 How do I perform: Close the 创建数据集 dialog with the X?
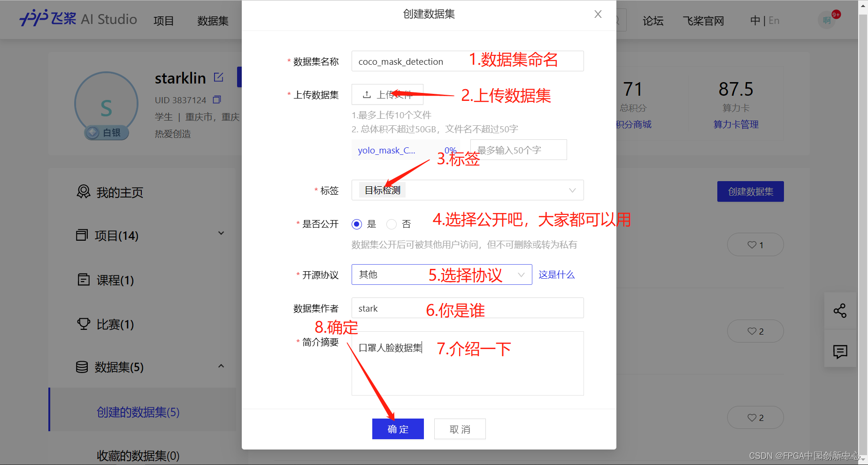598,14
